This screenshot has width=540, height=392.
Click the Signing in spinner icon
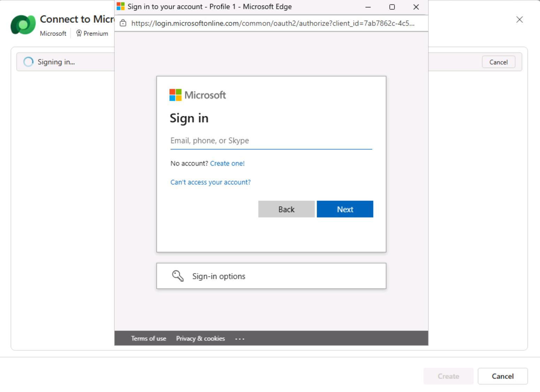click(x=28, y=62)
